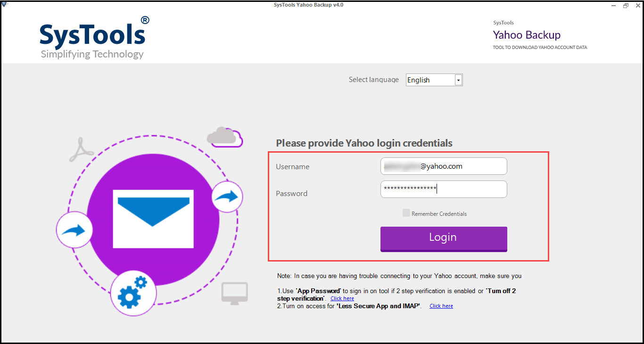Open the Click here link for App Password
Image resolution: width=644 pixels, height=344 pixels.
[342, 299]
